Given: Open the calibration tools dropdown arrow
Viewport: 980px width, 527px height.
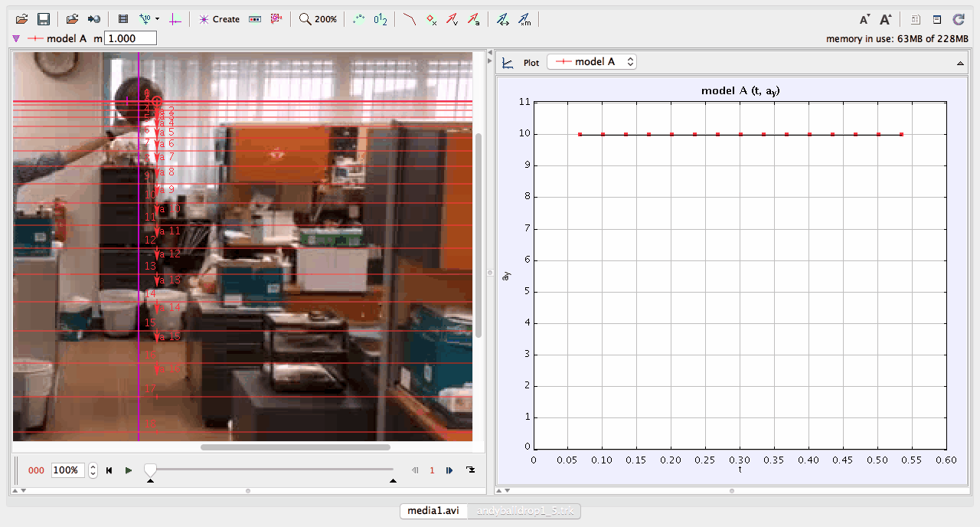Looking at the screenshot, I should (x=157, y=19).
